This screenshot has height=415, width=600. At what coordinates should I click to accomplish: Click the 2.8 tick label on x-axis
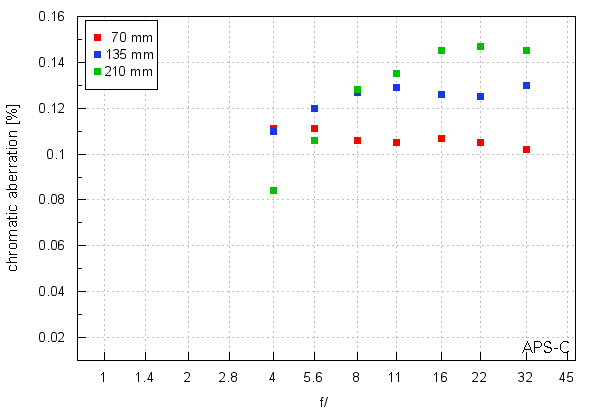[x=229, y=376]
